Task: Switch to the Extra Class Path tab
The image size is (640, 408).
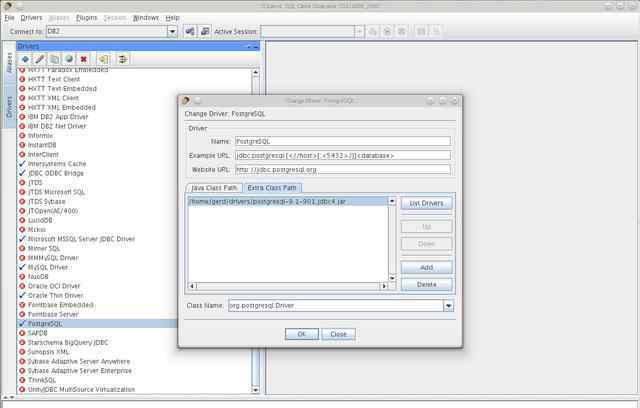Action: [x=272, y=188]
